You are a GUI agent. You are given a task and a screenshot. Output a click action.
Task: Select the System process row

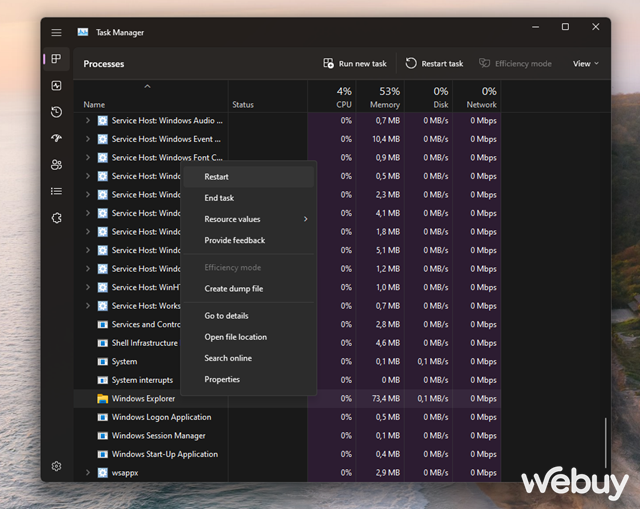tap(287, 362)
